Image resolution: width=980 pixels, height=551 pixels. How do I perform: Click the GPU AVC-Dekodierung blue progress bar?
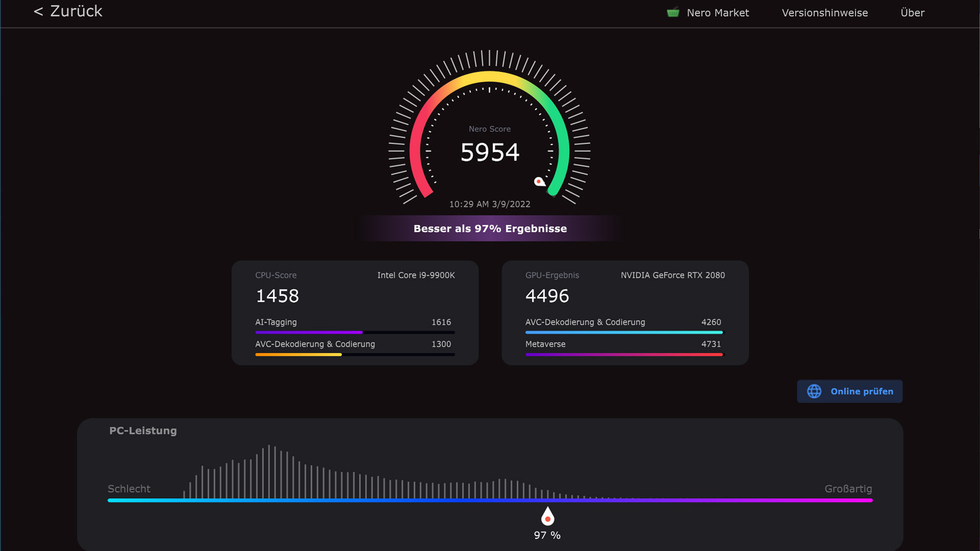point(623,332)
